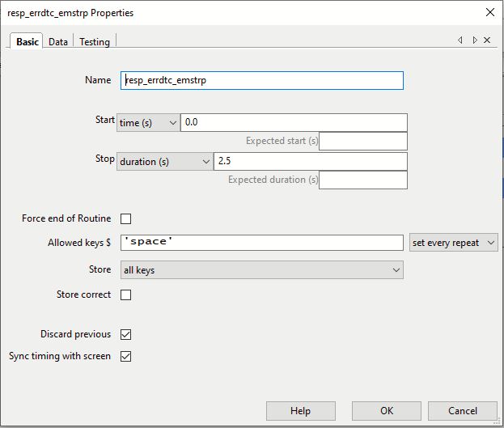Click into the Name text field

pos(262,80)
